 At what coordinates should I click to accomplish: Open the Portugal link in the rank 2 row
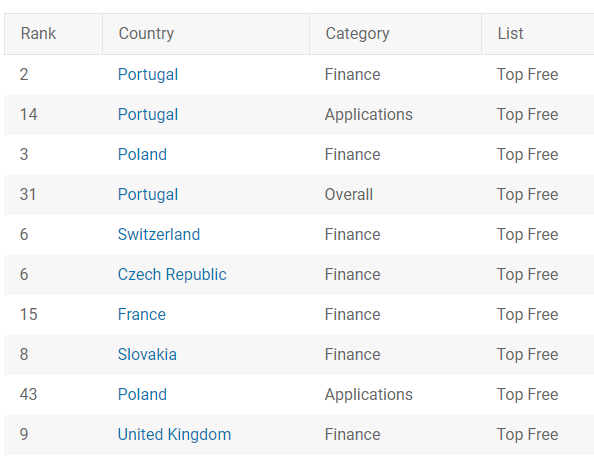tap(148, 75)
